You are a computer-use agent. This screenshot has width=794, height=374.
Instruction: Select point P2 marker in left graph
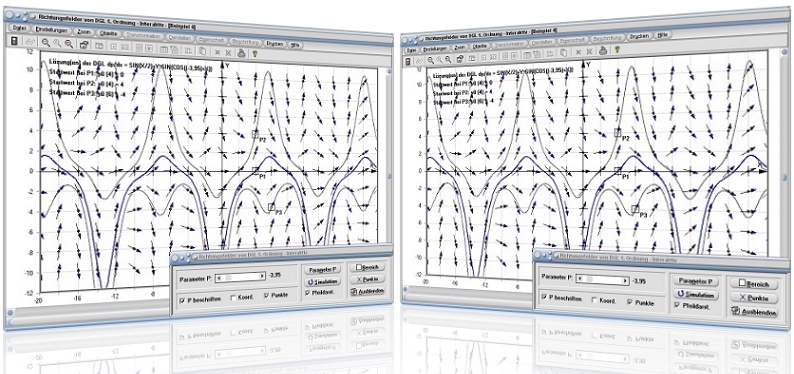tap(256, 134)
